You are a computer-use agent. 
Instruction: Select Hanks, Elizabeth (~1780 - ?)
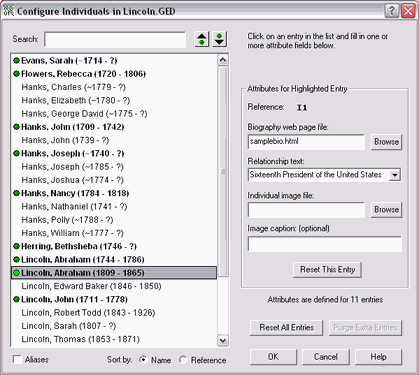click(114, 100)
